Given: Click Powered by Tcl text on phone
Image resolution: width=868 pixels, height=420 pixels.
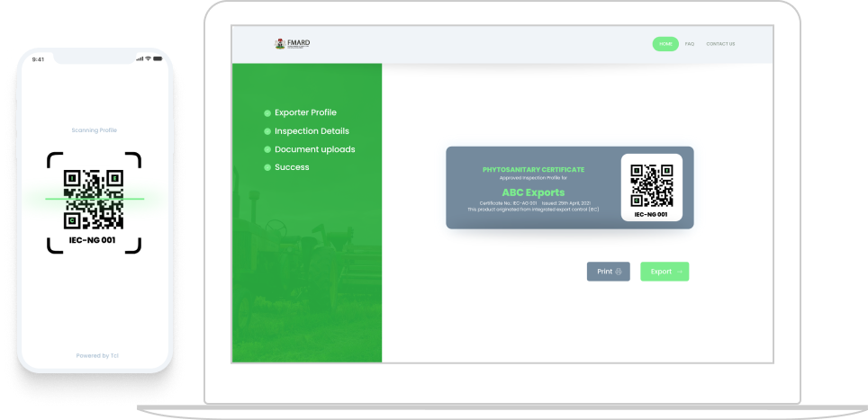Looking at the screenshot, I should point(97,356).
